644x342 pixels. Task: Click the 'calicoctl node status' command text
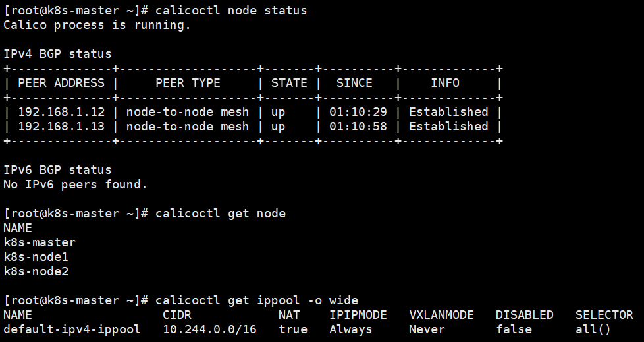pos(231,11)
